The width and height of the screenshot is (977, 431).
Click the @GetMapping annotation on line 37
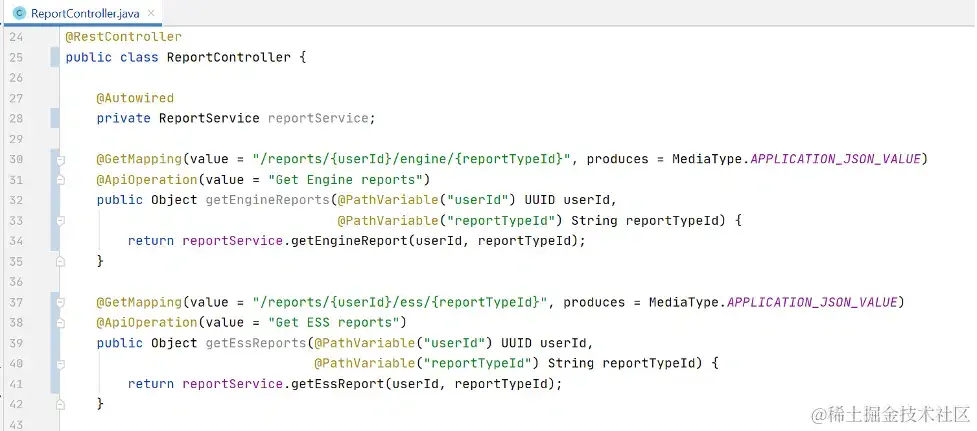tap(139, 302)
